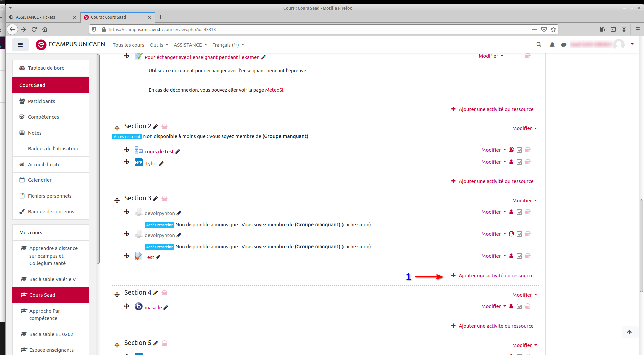This screenshot has width=644, height=355.
Task: Click the scroll-to-top arrow button
Action: [629, 332]
